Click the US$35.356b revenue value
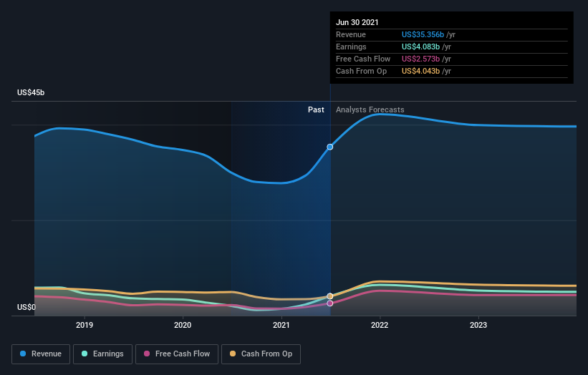 click(x=423, y=34)
